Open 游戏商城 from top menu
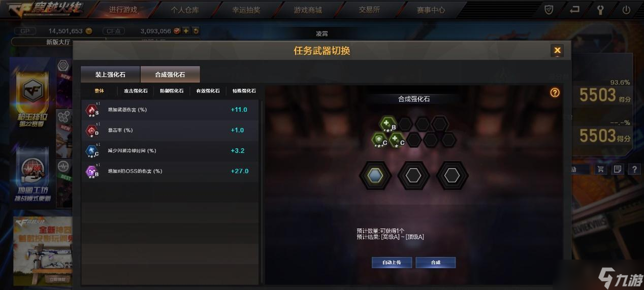The height and width of the screenshot is (290, 644). [308, 10]
